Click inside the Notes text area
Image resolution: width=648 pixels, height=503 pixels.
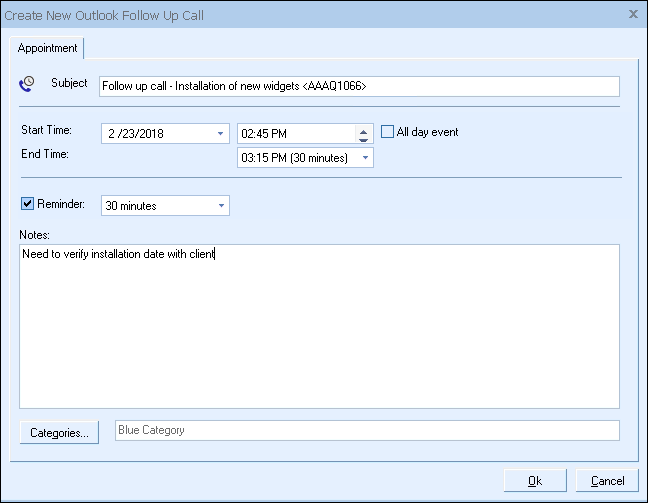[320, 330]
